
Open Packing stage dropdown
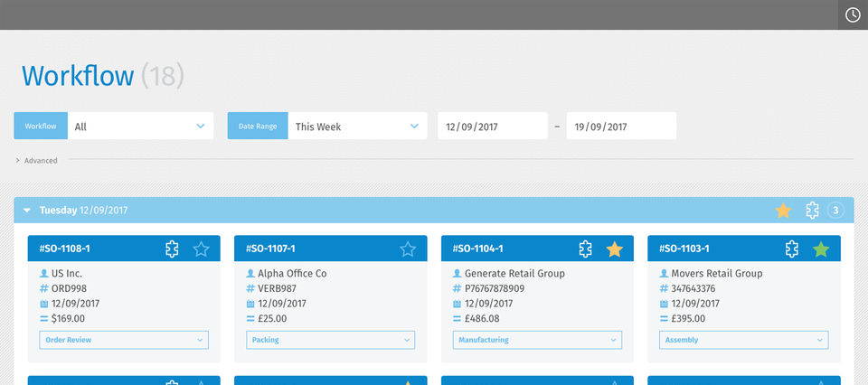(x=331, y=340)
